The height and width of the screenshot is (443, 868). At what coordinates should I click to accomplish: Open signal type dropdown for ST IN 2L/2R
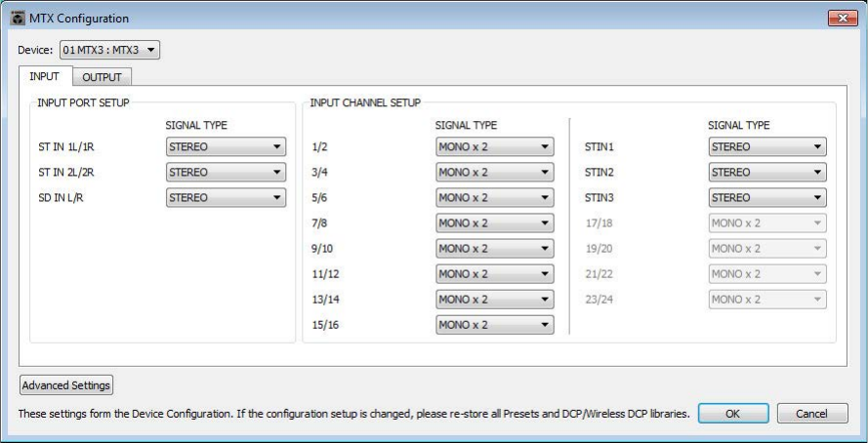[x=226, y=172]
